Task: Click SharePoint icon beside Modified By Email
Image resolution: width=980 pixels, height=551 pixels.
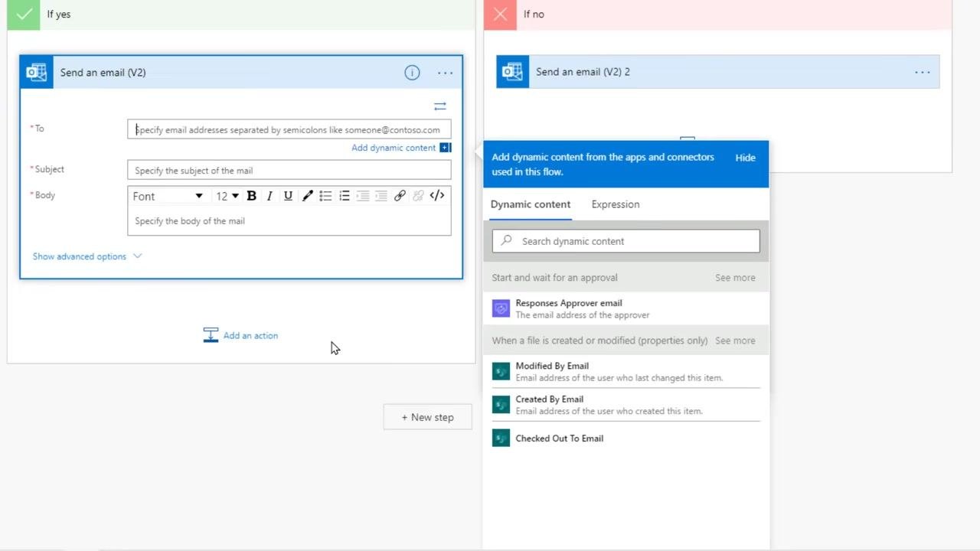Action: 501,371
